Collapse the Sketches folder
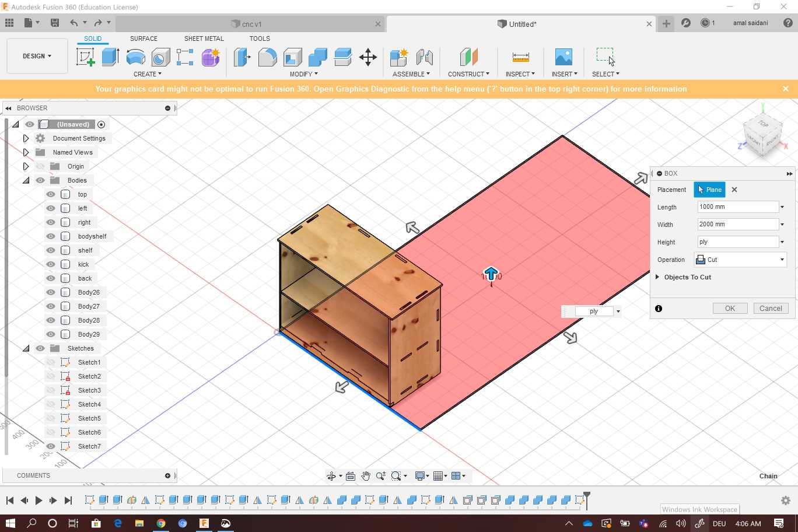The image size is (798, 532). [x=26, y=348]
